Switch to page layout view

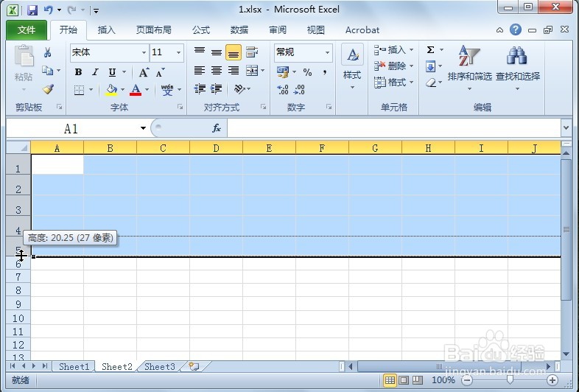[x=404, y=379]
